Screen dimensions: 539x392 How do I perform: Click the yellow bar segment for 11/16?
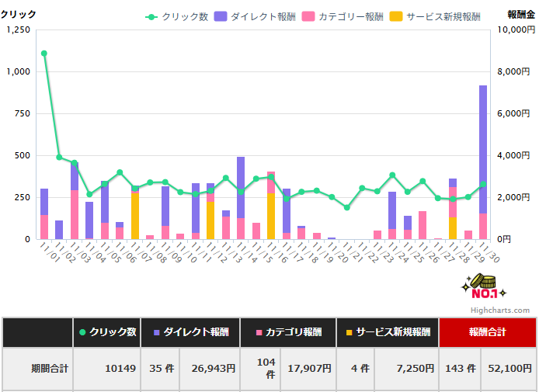click(x=271, y=216)
